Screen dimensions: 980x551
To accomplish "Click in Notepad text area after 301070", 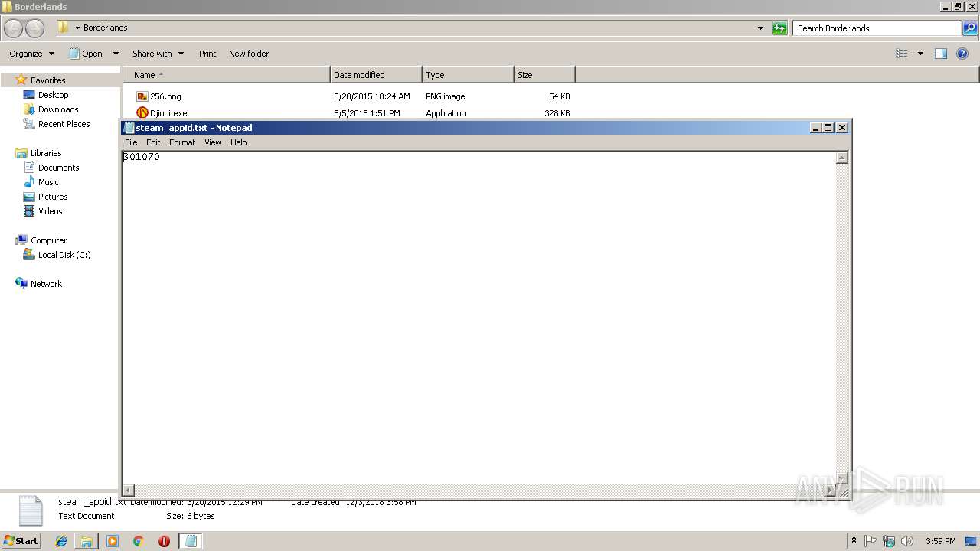I will click(x=161, y=157).
